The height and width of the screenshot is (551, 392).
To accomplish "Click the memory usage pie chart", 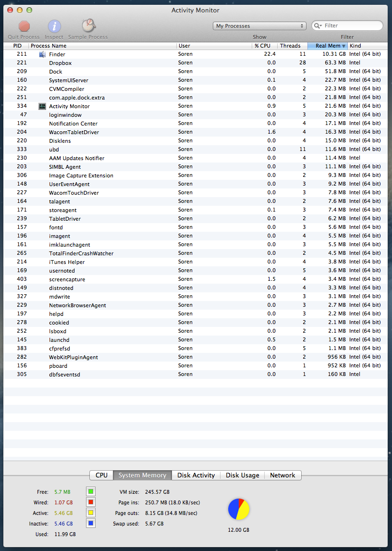I will [239, 509].
